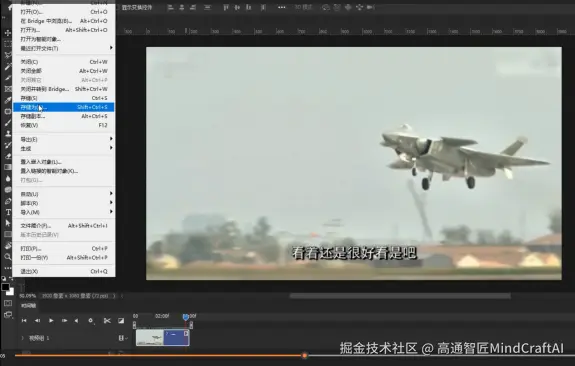Select the History Brush tool
575x366 pixels.
(x=7, y=145)
